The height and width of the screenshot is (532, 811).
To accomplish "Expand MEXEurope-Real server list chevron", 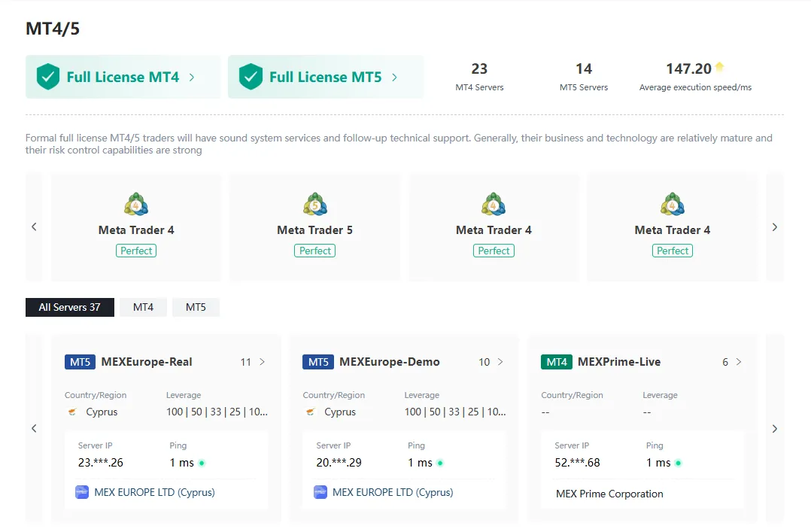I will (x=263, y=362).
